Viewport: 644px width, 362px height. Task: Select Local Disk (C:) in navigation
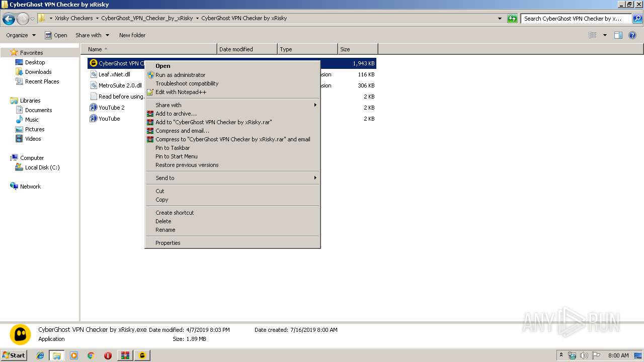(x=42, y=167)
